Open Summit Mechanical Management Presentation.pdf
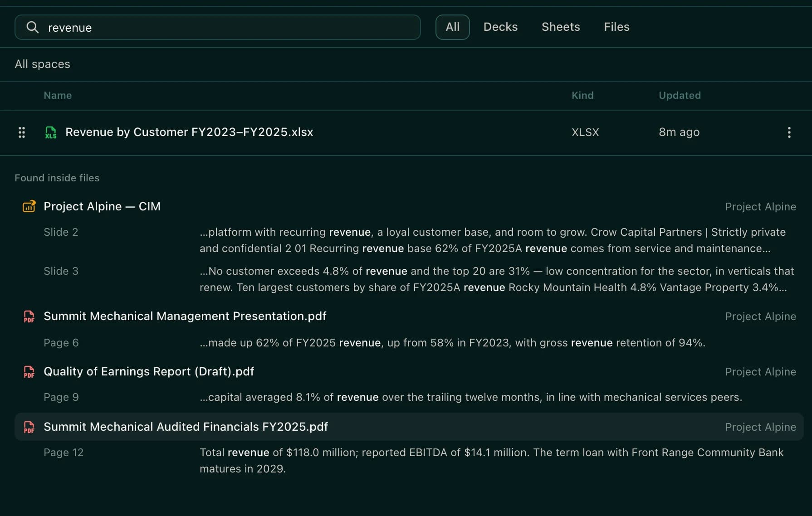 pyautogui.click(x=185, y=316)
